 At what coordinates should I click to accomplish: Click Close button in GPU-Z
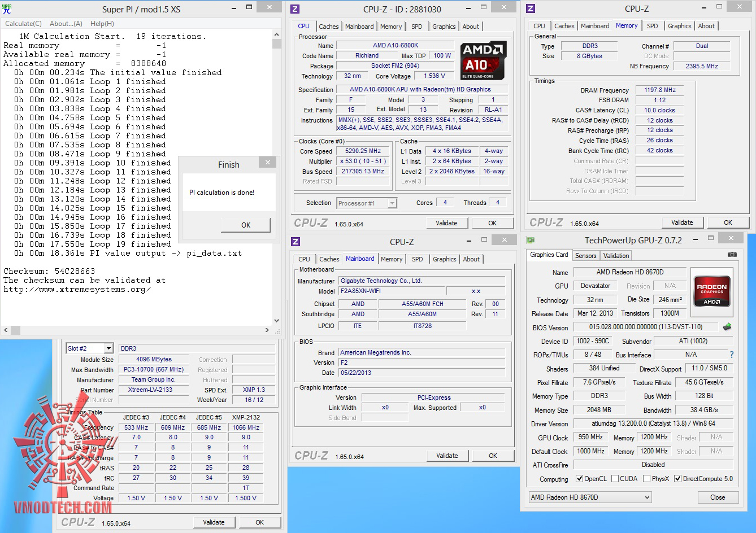tap(718, 497)
